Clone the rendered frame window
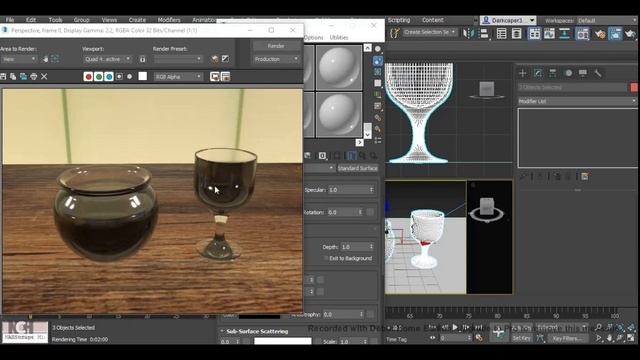Screen dimensions: 640x360 [23, 77]
